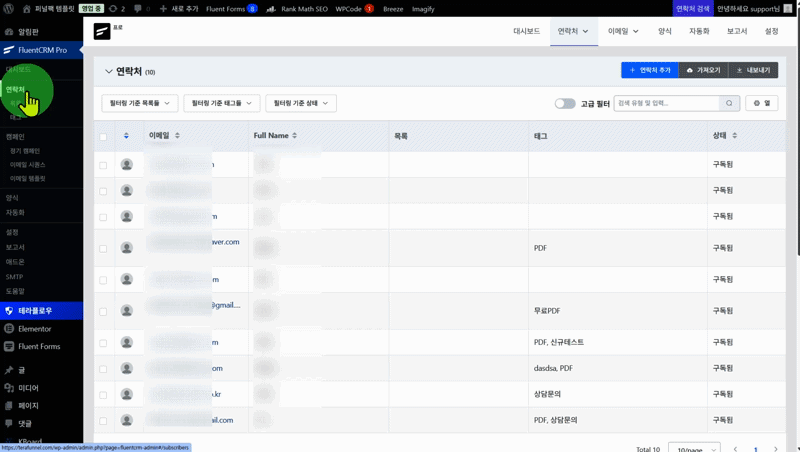This screenshot has width=800, height=452.
Task: Open the 필터링 기준 태그들 dropdown
Action: 221,103
